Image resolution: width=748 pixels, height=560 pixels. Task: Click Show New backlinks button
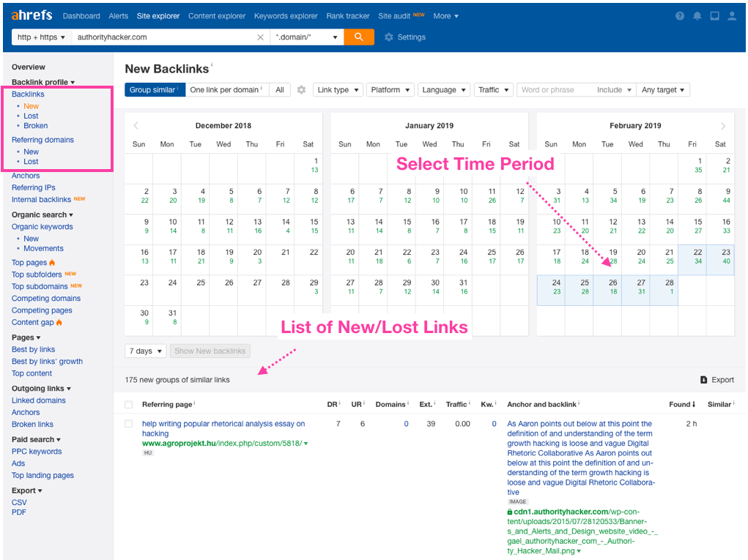pyautogui.click(x=210, y=351)
